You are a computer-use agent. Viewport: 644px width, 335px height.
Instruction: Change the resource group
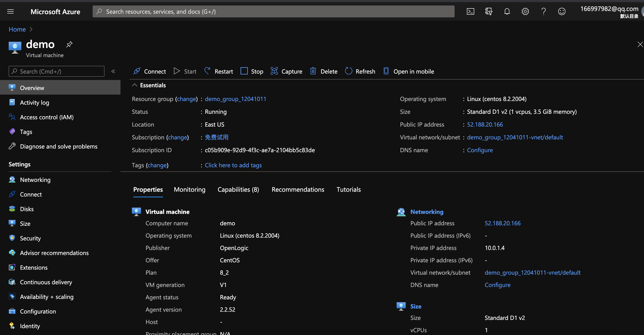[x=186, y=99]
